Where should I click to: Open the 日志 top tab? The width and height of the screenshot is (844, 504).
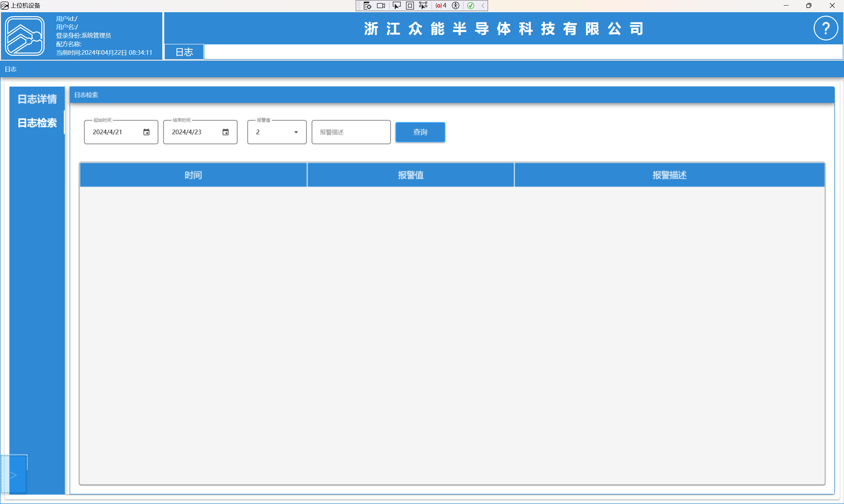coord(184,52)
